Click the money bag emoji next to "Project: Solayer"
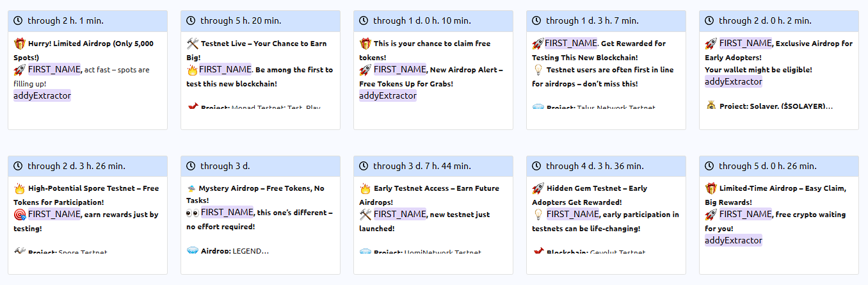Screen dimensions: 868x285 711,106
